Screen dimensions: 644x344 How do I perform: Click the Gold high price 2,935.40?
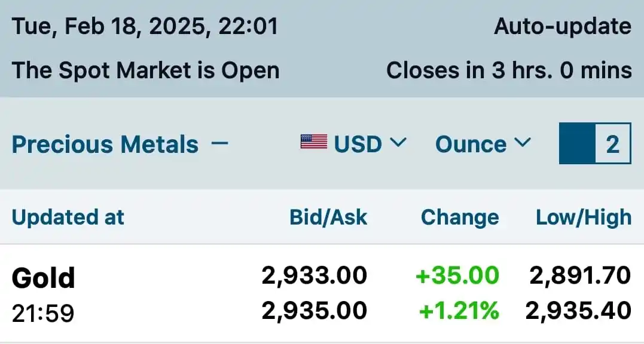point(578,311)
